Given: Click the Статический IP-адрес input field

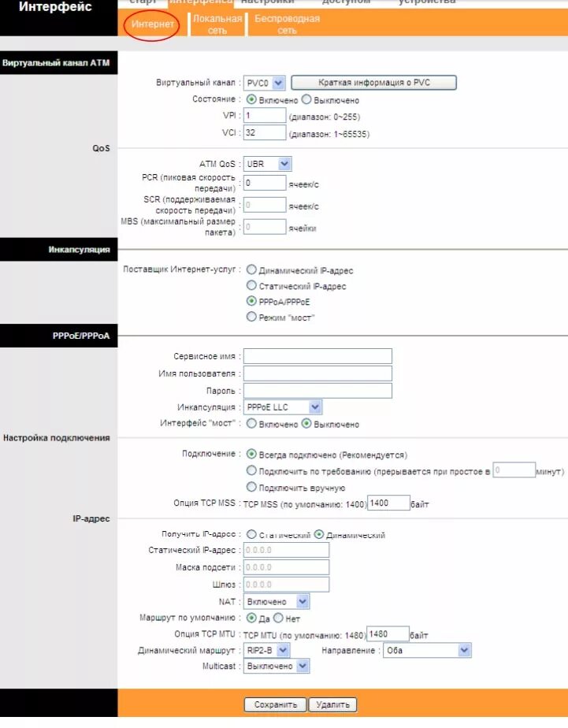Looking at the screenshot, I should 286,550.
